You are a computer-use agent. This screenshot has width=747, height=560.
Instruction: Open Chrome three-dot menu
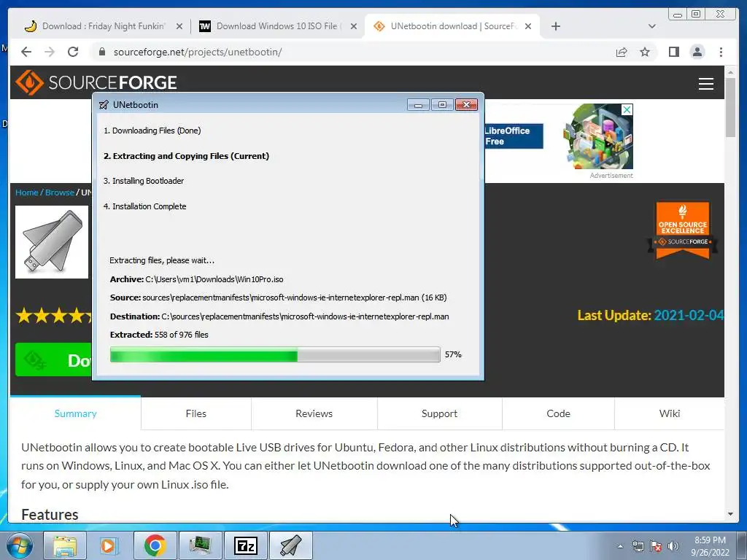[x=721, y=52]
